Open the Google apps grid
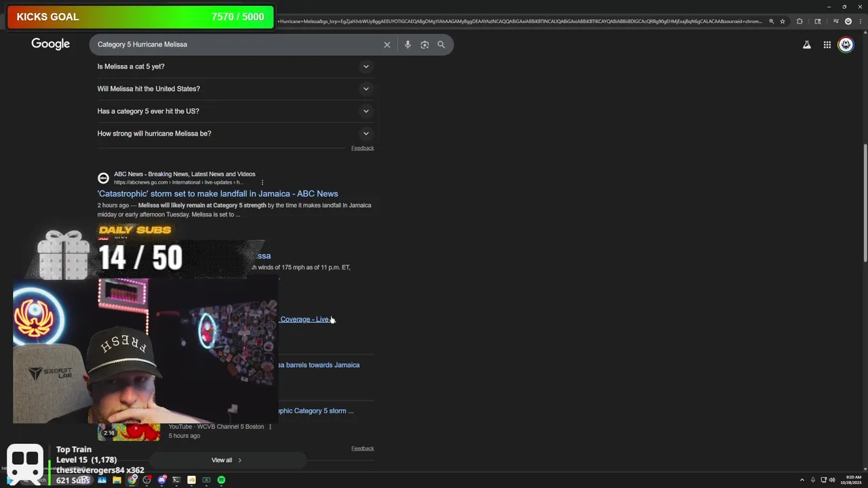868x488 pixels. [x=827, y=45]
